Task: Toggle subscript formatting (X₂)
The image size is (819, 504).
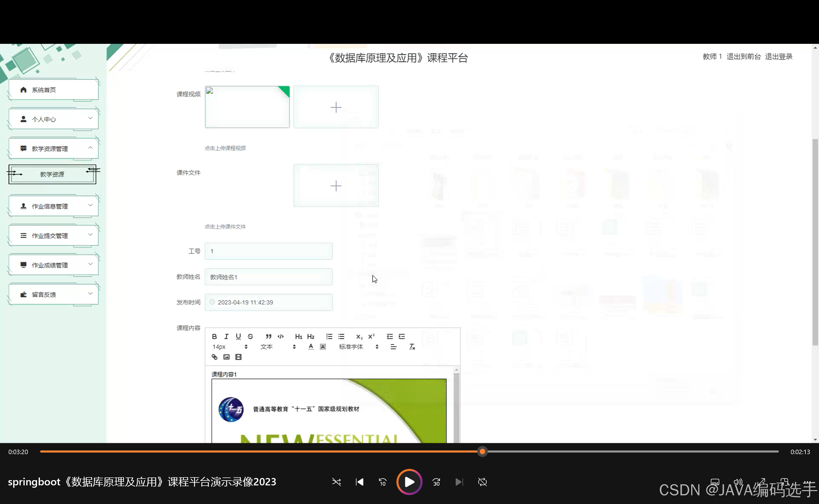Action: pos(359,336)
